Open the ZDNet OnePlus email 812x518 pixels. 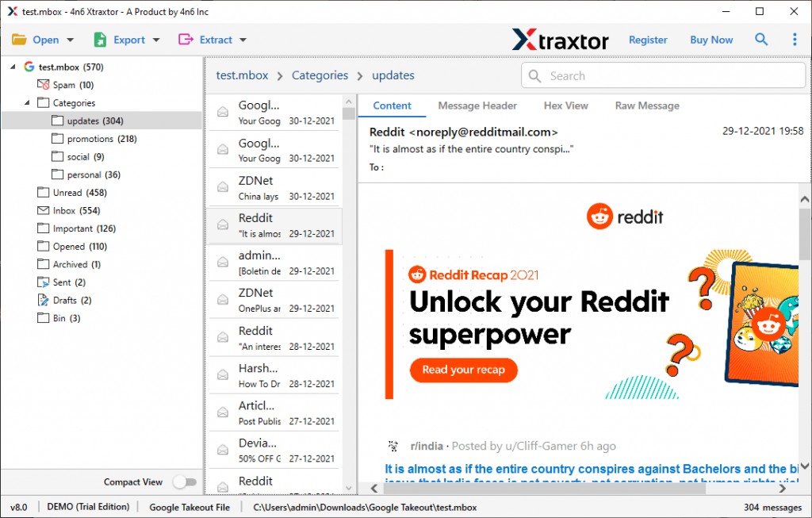(274, 300)
